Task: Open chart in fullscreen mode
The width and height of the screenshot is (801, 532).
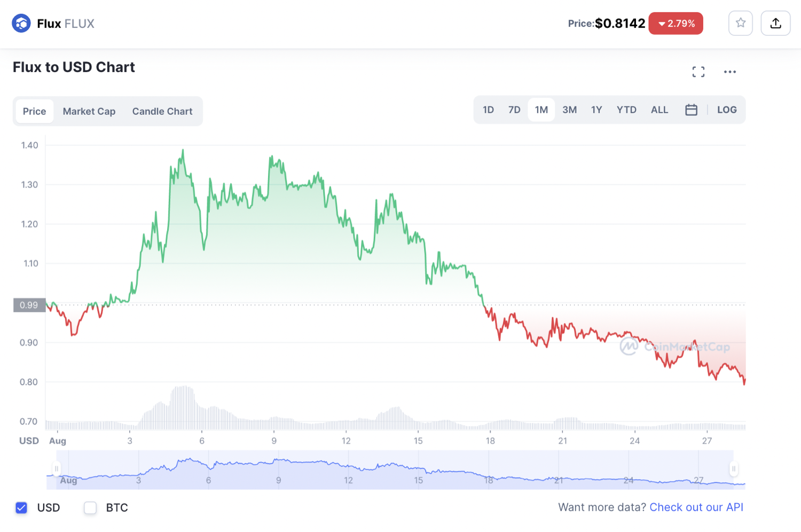Action: (698, 72)
